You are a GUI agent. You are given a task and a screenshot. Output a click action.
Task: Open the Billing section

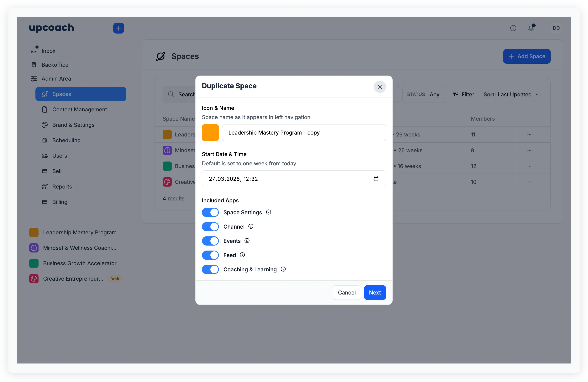(60, 202)
